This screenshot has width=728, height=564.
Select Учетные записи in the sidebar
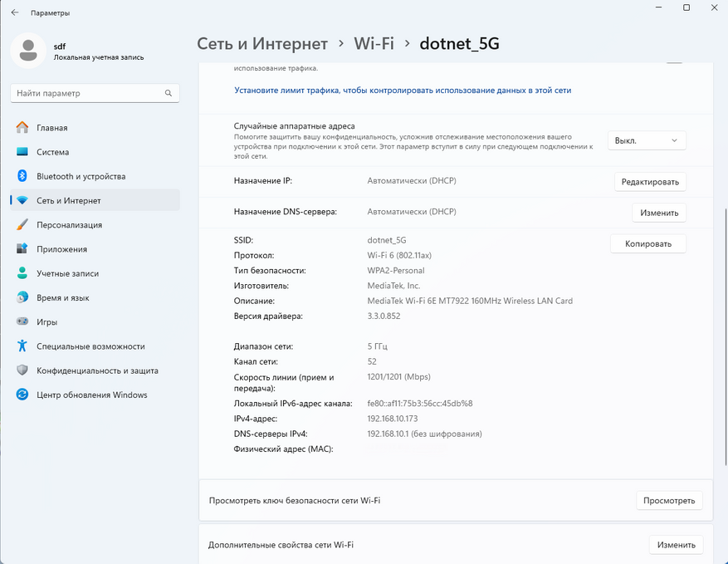tap(67, 273)
